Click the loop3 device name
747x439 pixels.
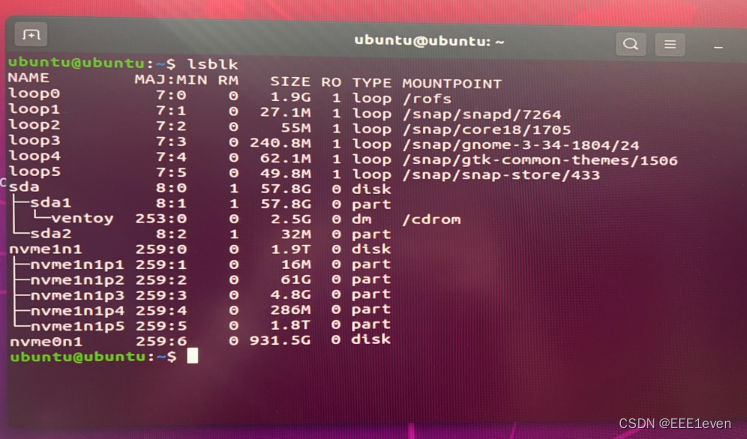34,140
